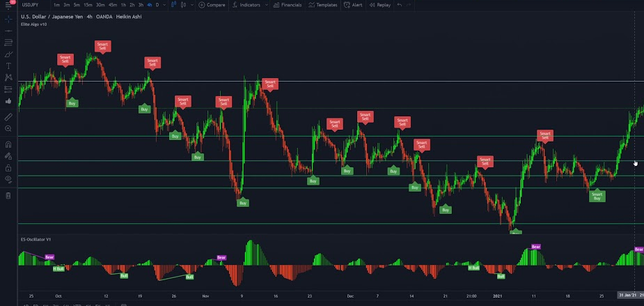
Task: Click the U.S. Dollar / Japanese Yen title
Action: 52,17
